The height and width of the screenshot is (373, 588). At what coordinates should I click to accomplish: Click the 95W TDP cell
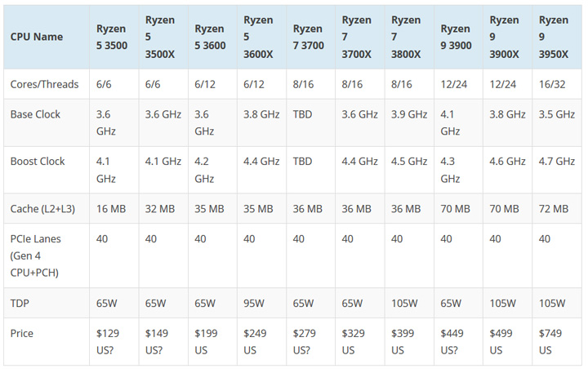261,303
